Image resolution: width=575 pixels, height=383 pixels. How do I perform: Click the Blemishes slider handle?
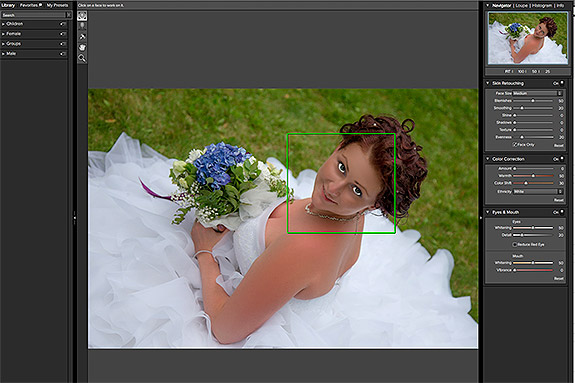[533, 101]
